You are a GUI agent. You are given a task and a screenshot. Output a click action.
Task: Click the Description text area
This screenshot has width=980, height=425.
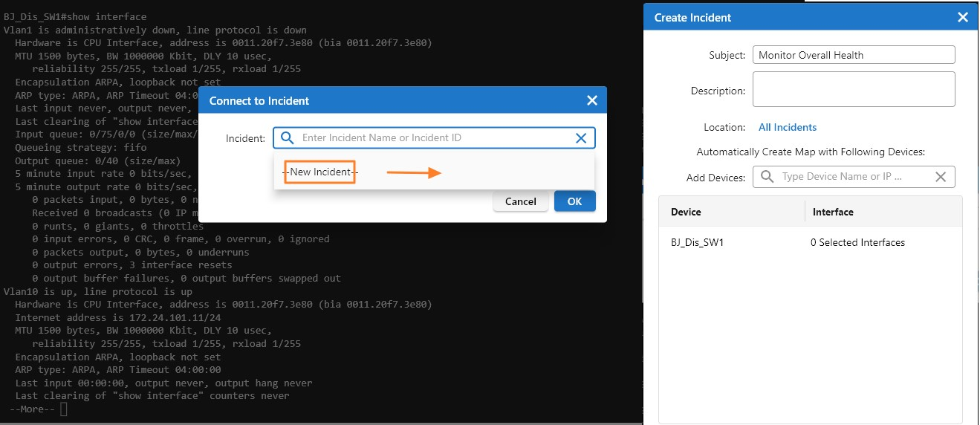point(853,90)
